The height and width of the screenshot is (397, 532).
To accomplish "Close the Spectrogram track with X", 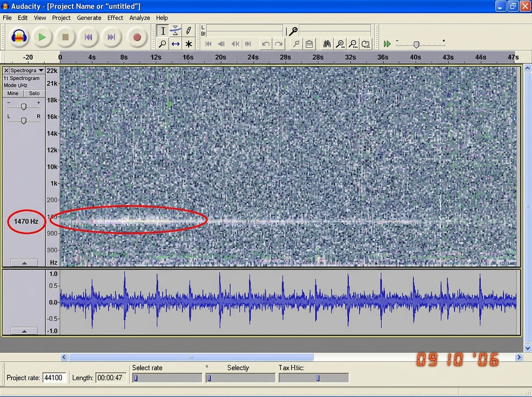I will (x=6, y=70).
